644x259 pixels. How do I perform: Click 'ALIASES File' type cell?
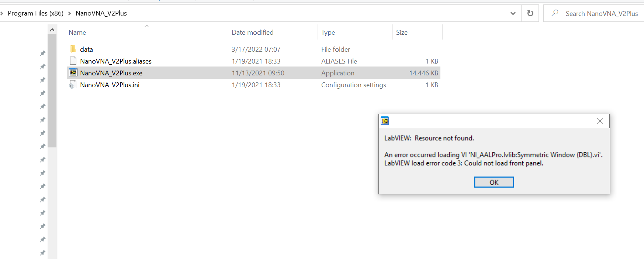339,61
